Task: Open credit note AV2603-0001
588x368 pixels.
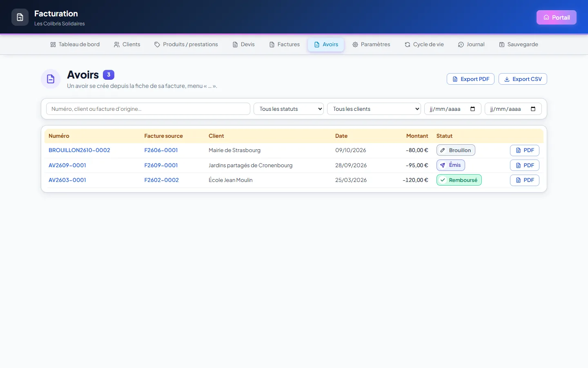Action: pyautogui.click(x=67, y=180)
